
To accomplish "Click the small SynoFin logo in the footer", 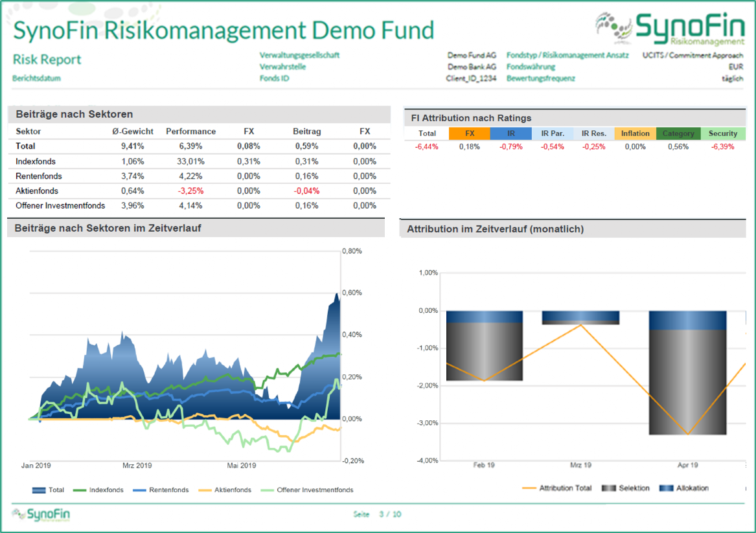I will [41, 515].
